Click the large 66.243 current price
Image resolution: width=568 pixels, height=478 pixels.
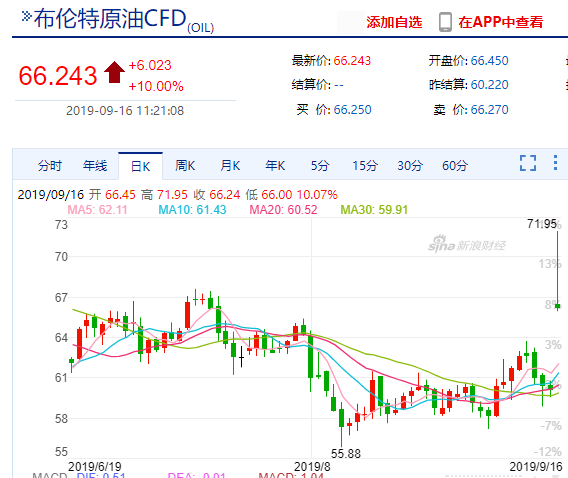click(x=58, y=76)
